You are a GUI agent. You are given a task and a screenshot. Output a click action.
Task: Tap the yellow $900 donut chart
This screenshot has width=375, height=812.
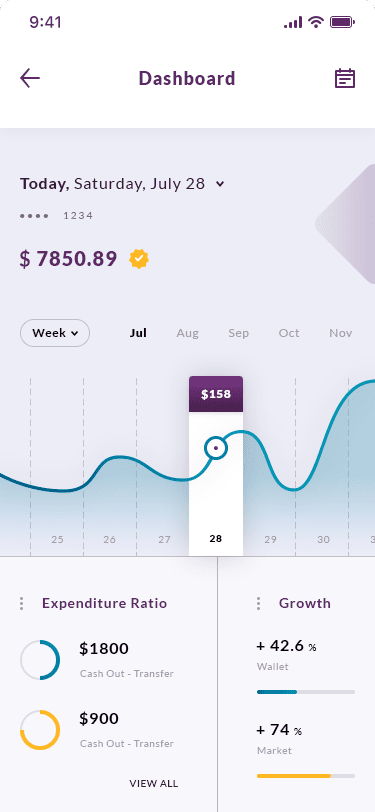click(40, 730)
